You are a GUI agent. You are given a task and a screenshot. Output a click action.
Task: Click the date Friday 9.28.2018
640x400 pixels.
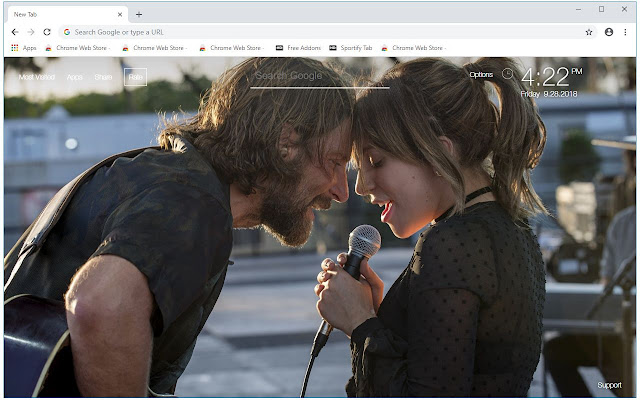click(x=549, y=94)
